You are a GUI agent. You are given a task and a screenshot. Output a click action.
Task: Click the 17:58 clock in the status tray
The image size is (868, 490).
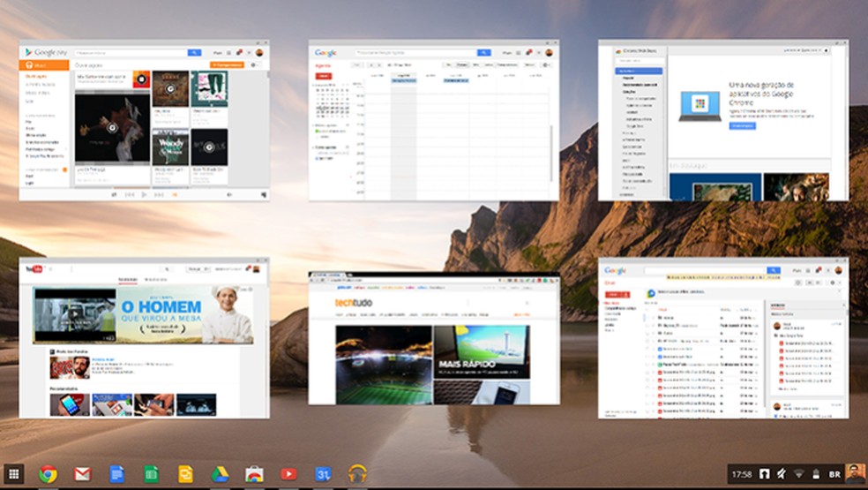point(742,474)
